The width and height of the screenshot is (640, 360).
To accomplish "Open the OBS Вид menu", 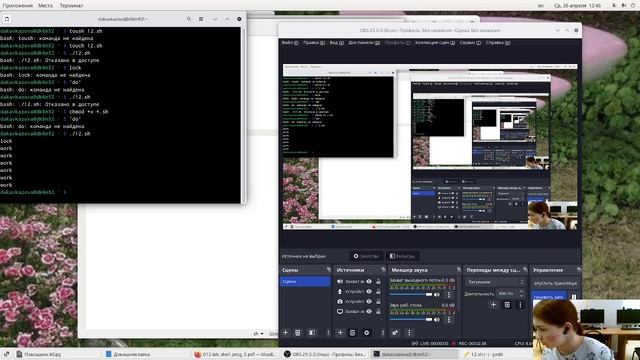I will point(337,42).
